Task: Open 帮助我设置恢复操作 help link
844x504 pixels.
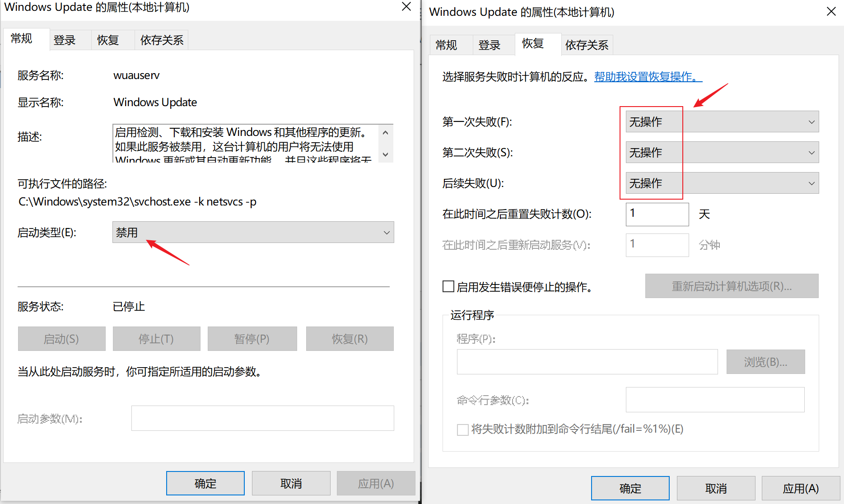Action: coord(648,77)
